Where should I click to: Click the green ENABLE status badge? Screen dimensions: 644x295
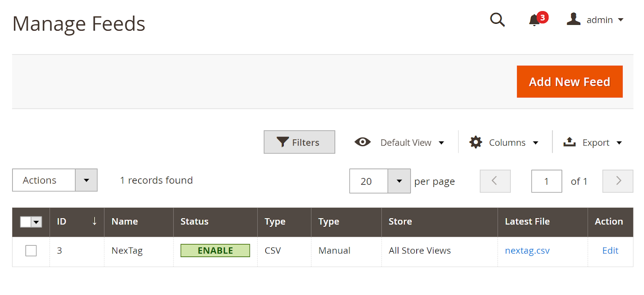tap(215, 250)
